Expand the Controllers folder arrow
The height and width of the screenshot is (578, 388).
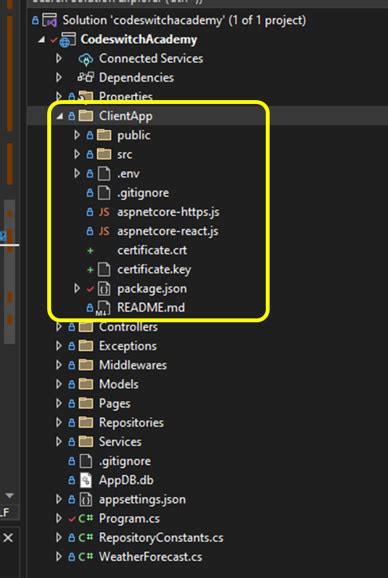[x=59, y=327]
